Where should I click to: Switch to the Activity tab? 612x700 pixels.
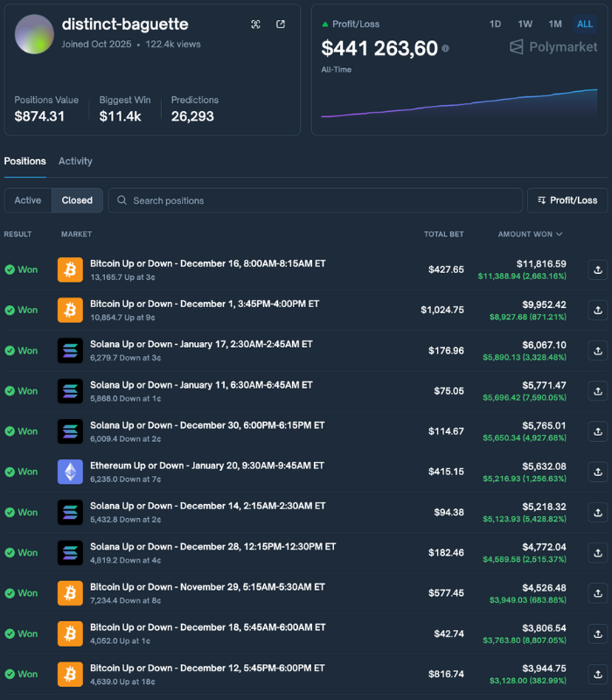[x=75, y=161]
